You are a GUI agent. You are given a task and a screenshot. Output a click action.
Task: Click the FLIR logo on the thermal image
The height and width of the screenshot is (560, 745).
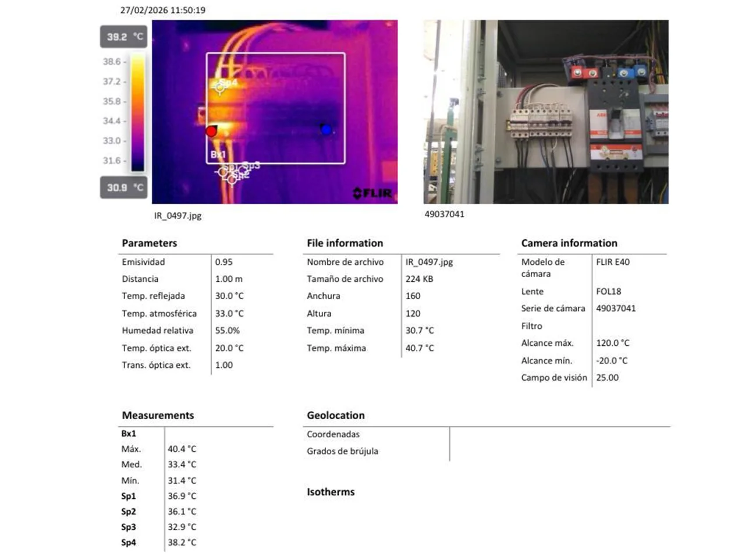coord(372,193)
